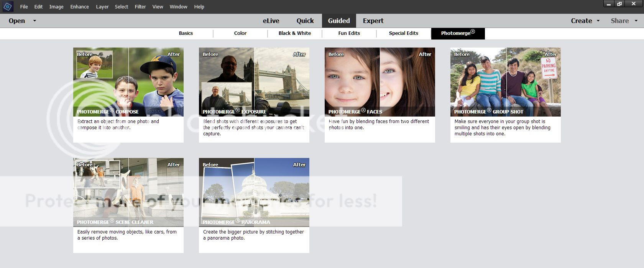Minimize the application window

[608, 4]
